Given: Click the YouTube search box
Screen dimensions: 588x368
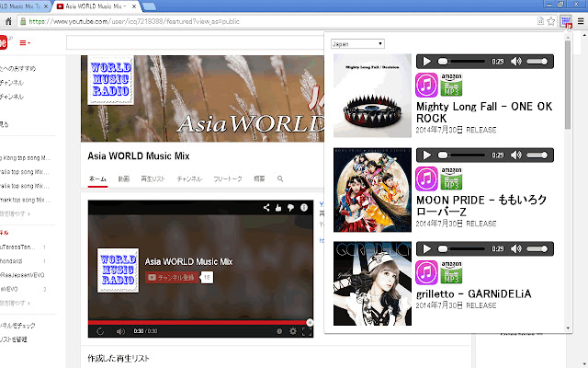Looking at the screenshot, I should point(195,42).
